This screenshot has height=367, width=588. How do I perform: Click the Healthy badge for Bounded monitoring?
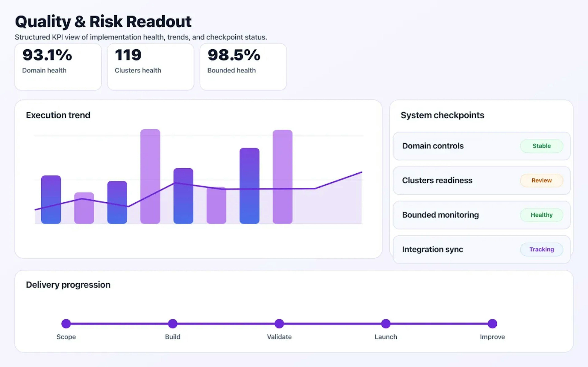pyautogui.click(x=541, y=215)
